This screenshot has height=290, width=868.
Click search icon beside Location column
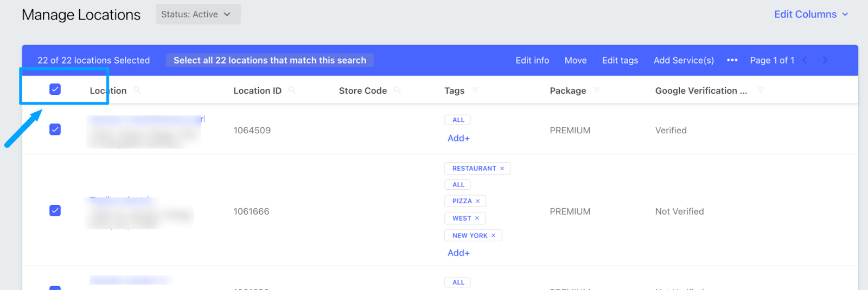[x=137, y=90]
